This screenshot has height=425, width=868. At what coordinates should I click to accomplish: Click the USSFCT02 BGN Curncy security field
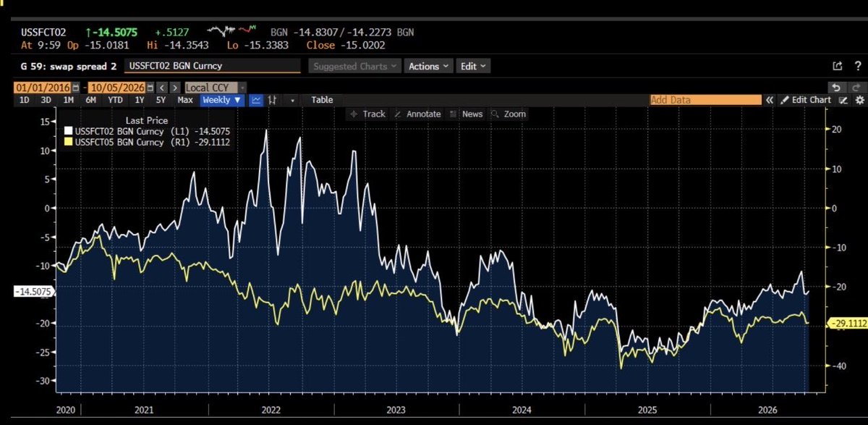tap(213, 66)
